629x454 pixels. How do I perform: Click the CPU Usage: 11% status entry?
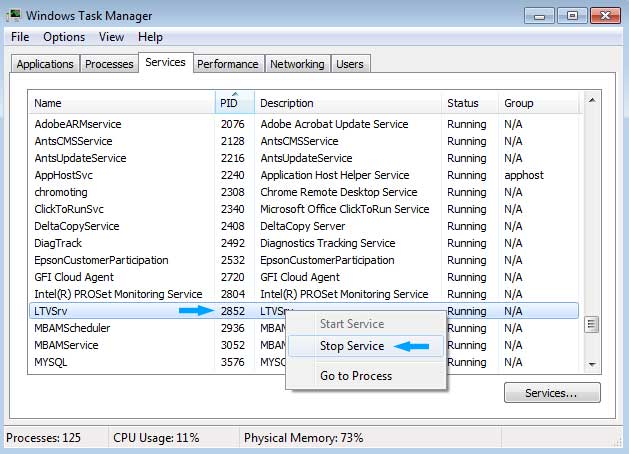[x=156, y=438]
